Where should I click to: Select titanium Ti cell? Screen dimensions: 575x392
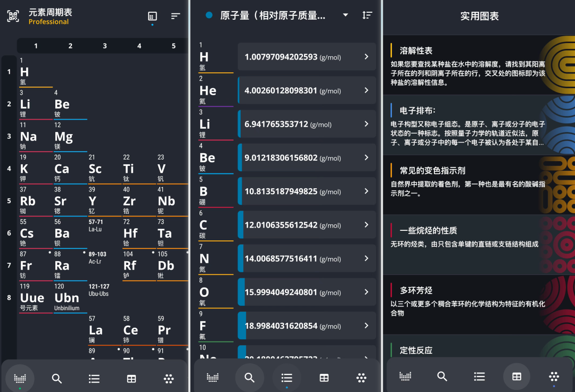[139, 169]
